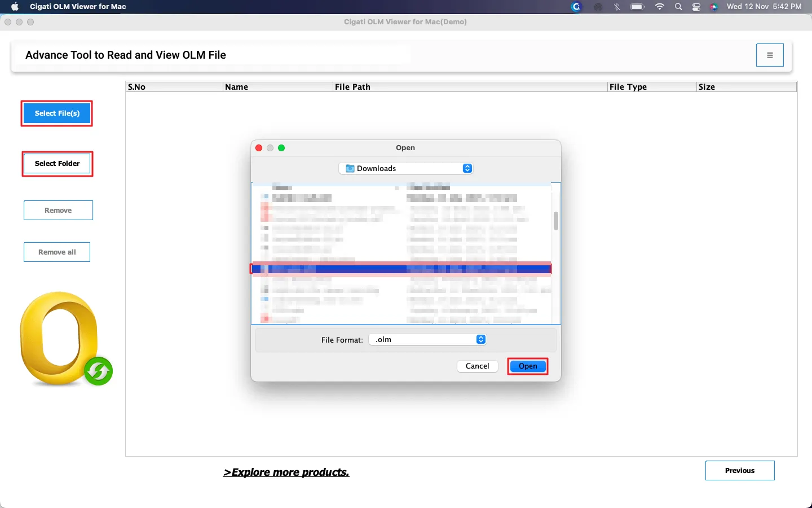Select the highlighted file row in list
812x508 pixels.
(x=400, y=269)
